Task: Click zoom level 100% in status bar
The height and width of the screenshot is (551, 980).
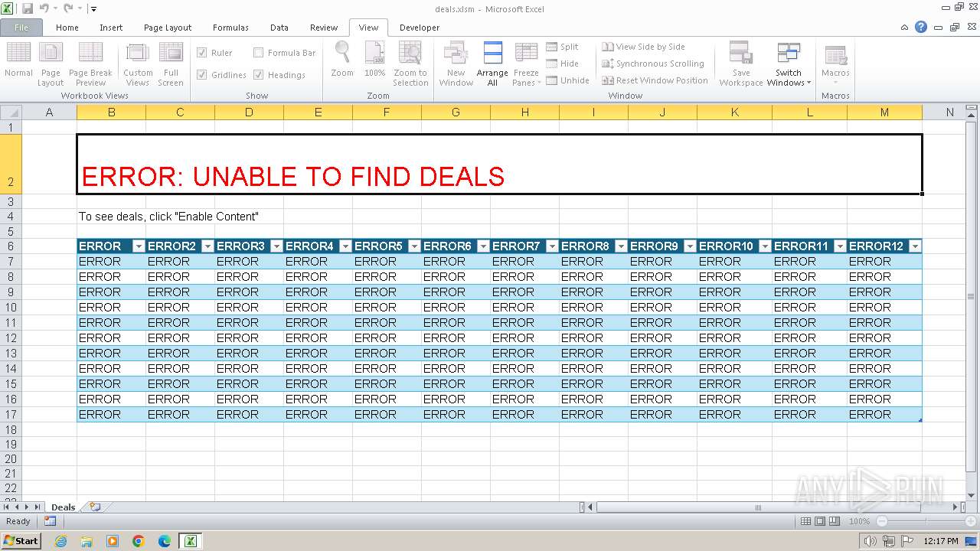Action: pyautogui.click(x=859, y=521)
